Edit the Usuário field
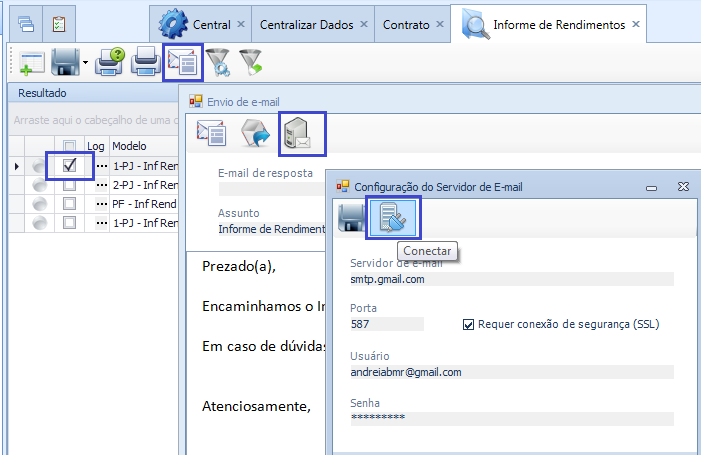Image resolution: width=701 pixels, height=455 pixels. point(512,372)
